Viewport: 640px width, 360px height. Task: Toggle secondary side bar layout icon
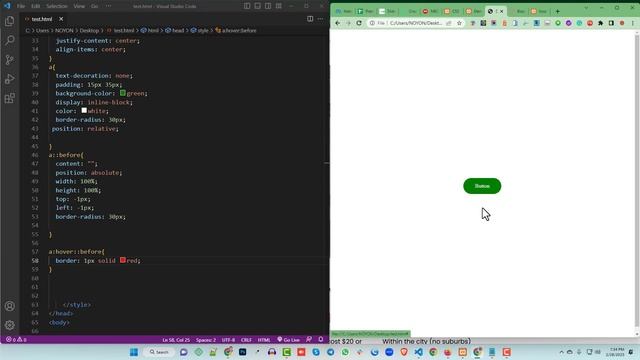pos(268,6)
